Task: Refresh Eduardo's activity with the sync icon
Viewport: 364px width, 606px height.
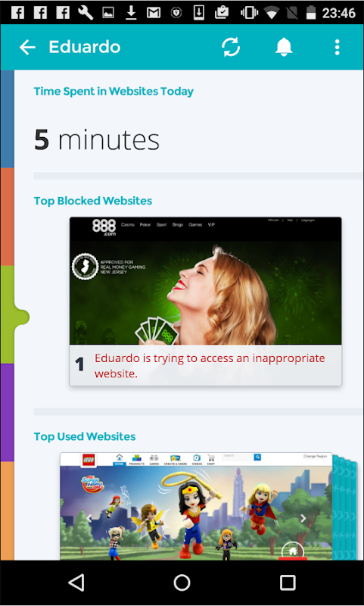Action: click(231, 47)
